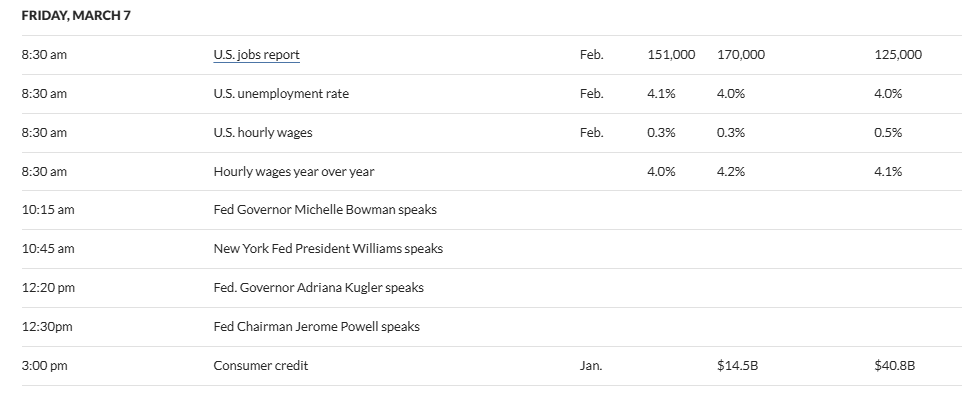This screenshot has width=977, height=396.
Task: Click the U.S. unemployment rate row title
Action: pyautogui.click(x=281, y=93)
